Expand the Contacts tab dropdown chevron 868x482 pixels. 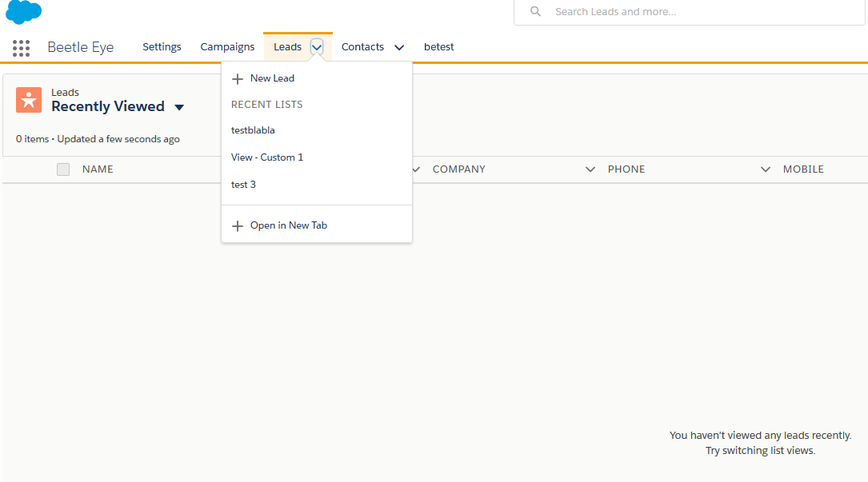point(399,48)
